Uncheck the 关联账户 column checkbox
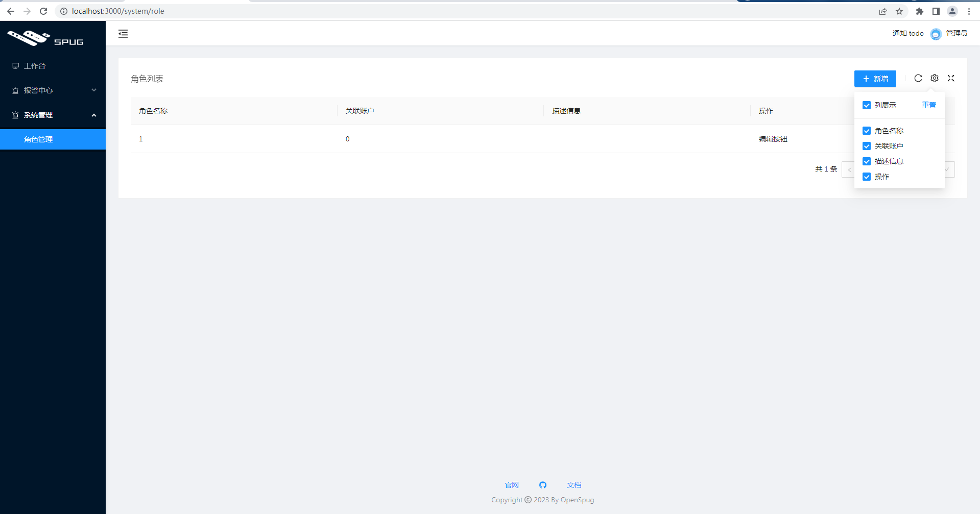980x514 pixels. tap(867, 146)
